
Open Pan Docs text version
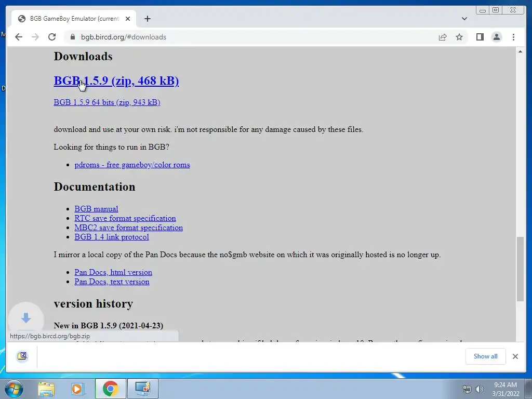coord(112,282)
